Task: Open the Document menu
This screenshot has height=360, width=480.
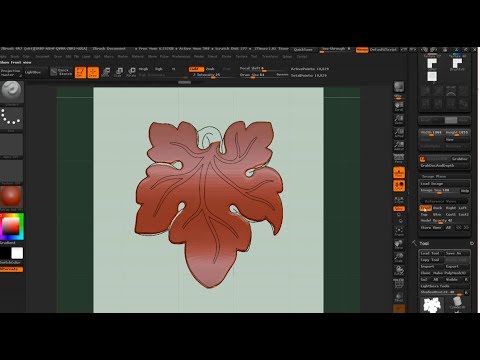Action: (42, 57)
